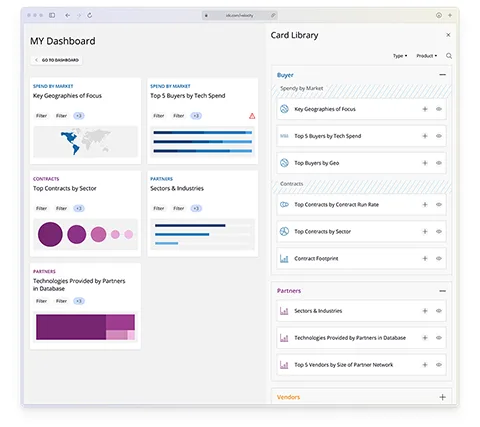Preview Top Buyers by Geo with eye icon
This screenshot has width=480, height=427.
tap(439, 163)
